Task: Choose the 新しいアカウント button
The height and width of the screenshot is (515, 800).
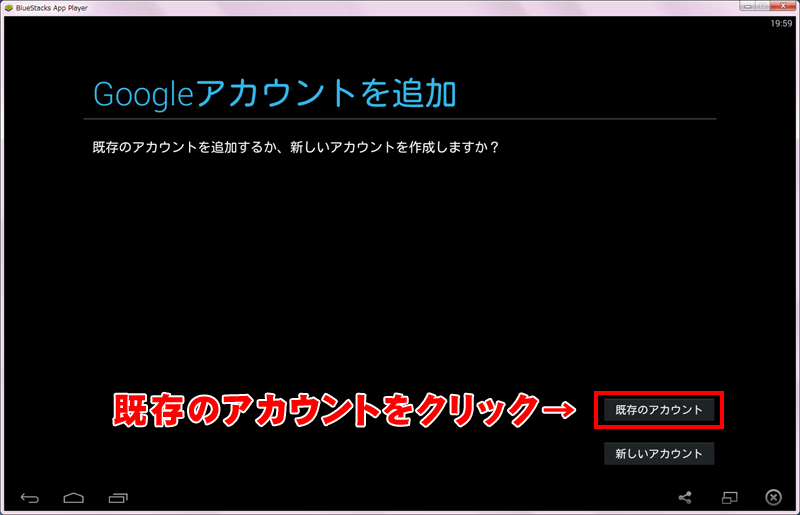Action: 659,454
